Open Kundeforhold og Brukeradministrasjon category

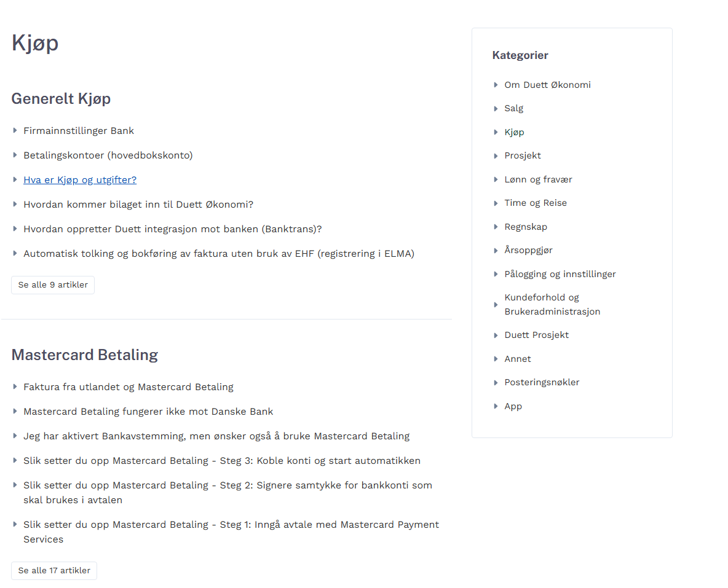552,304
